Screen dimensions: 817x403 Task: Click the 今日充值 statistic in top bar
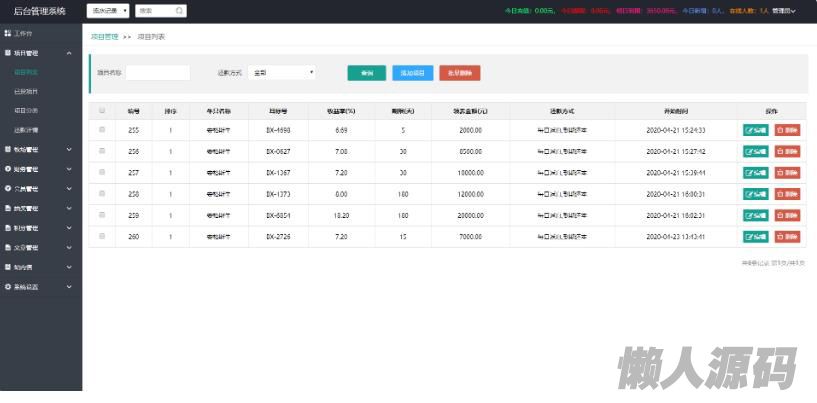(530, 11)
